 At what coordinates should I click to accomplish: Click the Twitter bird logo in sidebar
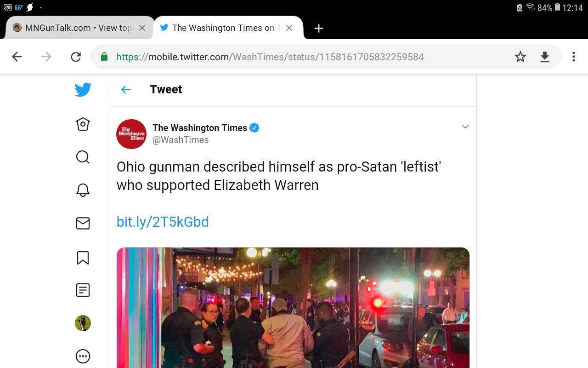pos(83,90)
